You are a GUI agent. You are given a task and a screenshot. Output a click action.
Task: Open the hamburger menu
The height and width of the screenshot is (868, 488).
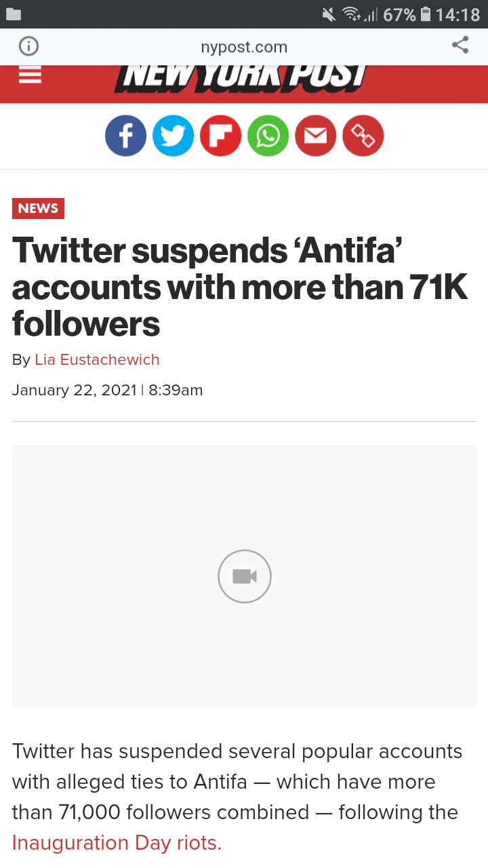click(30, 75)
